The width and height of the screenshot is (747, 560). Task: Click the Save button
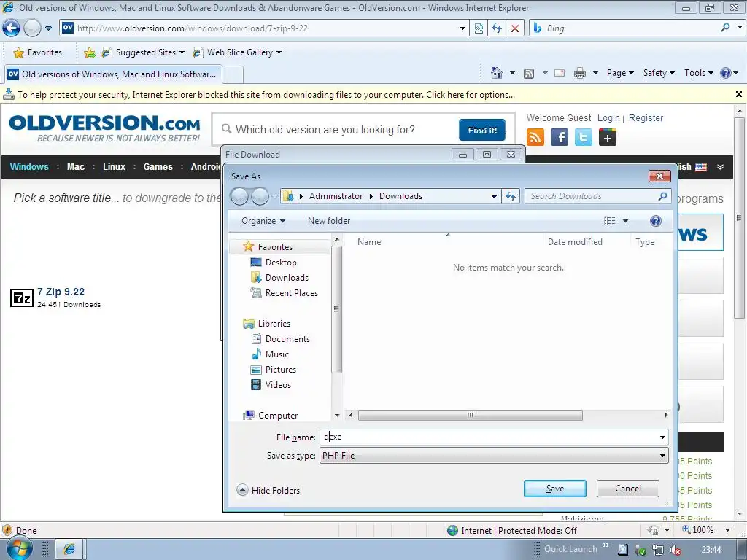[555, 489]
